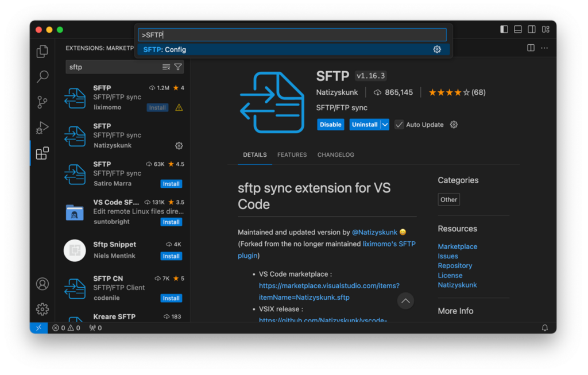This screenshot has height=375, width=588.
Task: Open the Marketplace resource link
Action: 458,246
